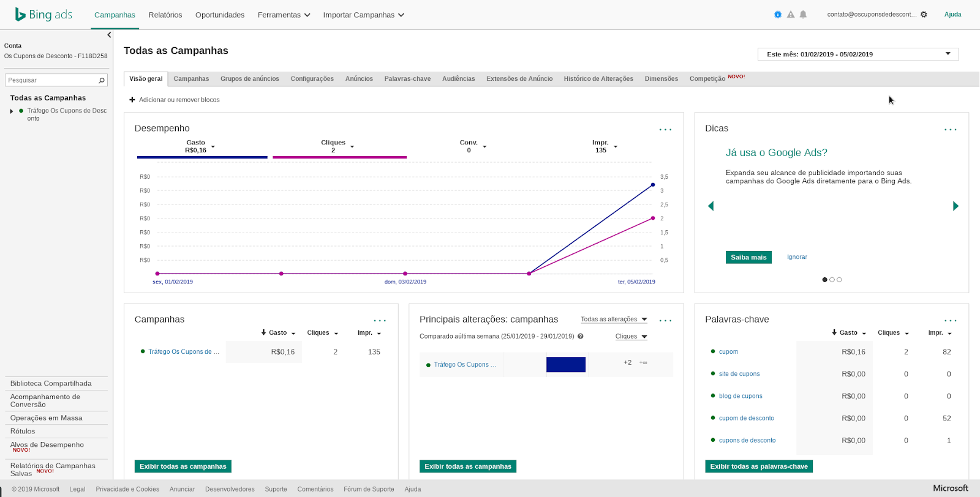Click Exibir todas as campanhas in Campanhas block
The width and height of the screenshot is (980, 497).
coord(183,466)
